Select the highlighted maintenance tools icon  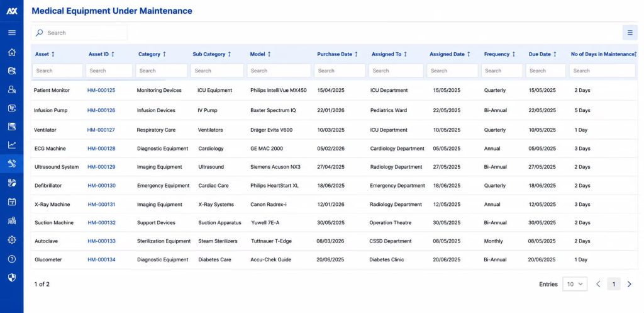pyautogui.click(x=12, y=164)
